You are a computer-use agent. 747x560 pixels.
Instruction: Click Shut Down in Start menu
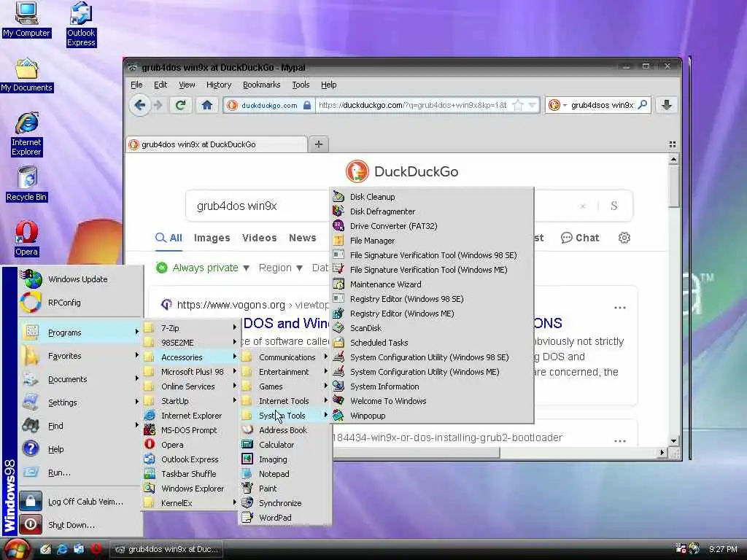(80, 525)
